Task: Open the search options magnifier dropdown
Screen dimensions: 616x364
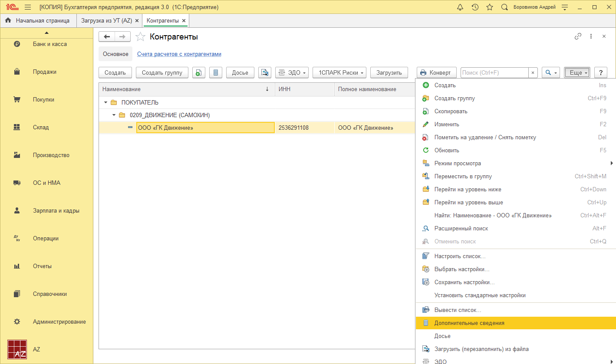Action: click(x=550, y=72)
